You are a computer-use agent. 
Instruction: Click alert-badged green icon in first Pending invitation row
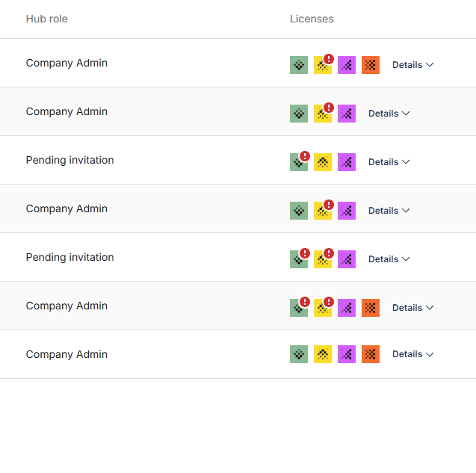(x=299, y=162)
